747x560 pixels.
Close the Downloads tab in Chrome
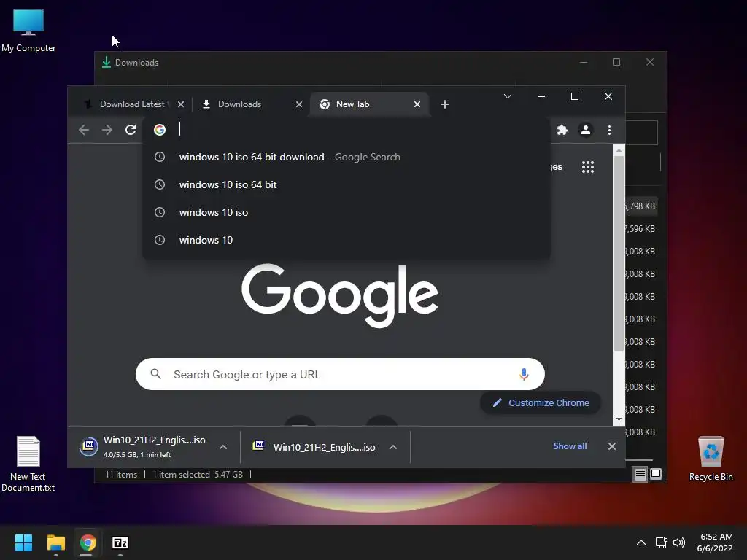(x=298, y=104)
